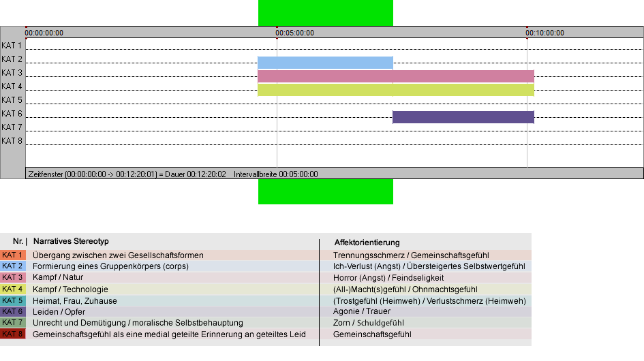Click '(All-)Macht(s)gefühl / Ohnmachtsgefühl' text
The width and height of the screenshot is (644, 361).
(x=405, y=289)
